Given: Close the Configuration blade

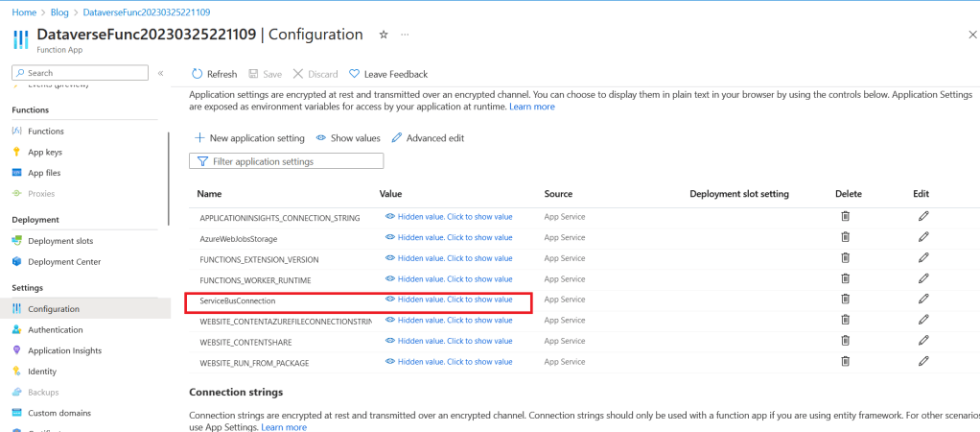Looking at the screenshot, I should pos(972,36).
